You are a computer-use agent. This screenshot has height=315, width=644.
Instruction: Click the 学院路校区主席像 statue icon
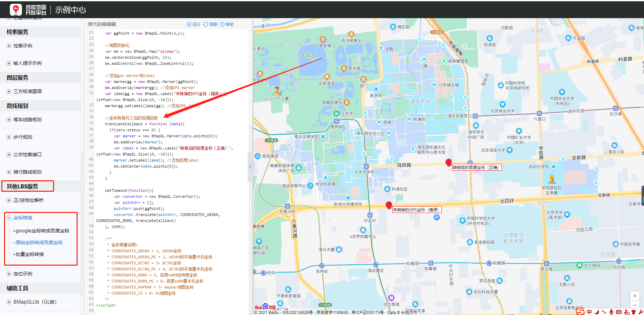click(552, 179)
